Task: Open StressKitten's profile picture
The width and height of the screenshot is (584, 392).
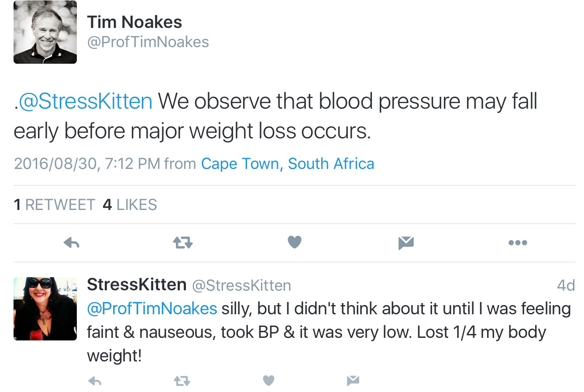Action: (45, 309)
